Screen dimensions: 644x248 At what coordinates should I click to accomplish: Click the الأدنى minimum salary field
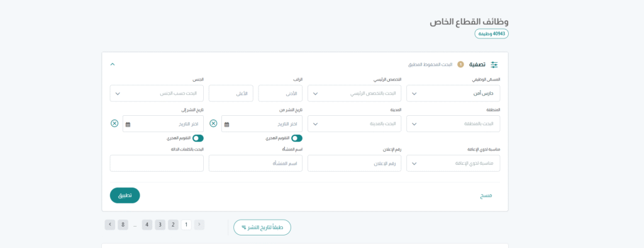(x=280, y=93)
